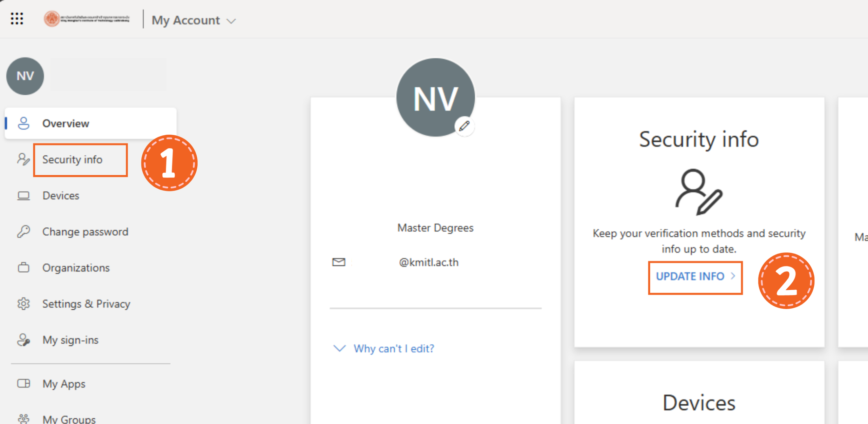Screen dimensions: 868x424
Task: Click the KMITL institute logo
Action: 86,19
